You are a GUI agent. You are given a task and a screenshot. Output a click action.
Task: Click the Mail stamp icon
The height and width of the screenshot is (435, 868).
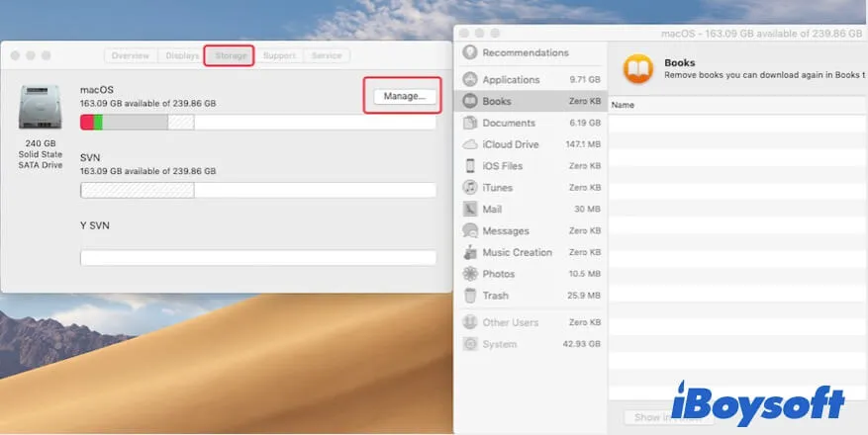(470, 210)
